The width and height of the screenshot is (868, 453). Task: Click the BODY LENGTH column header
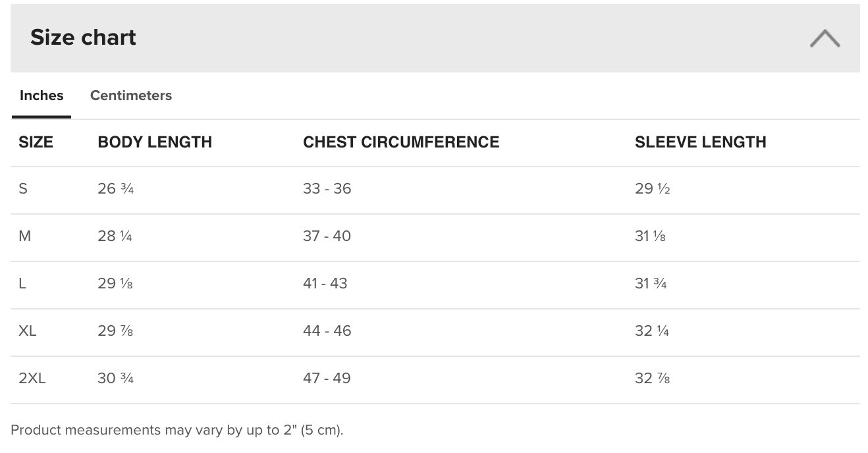[155, 142]
